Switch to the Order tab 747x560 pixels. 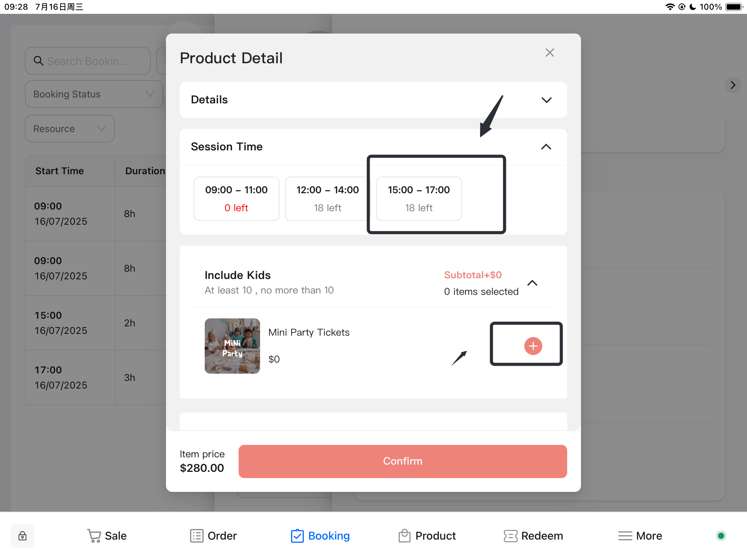click(213, 536)
